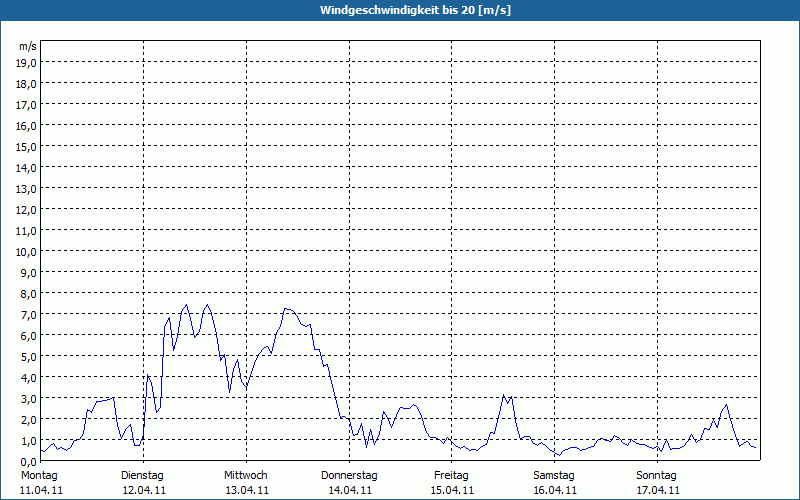Click the 13,0 y-axis label
Image resolution: width=800 pixels, height=500 pixels.
click(x=27, y=189)
